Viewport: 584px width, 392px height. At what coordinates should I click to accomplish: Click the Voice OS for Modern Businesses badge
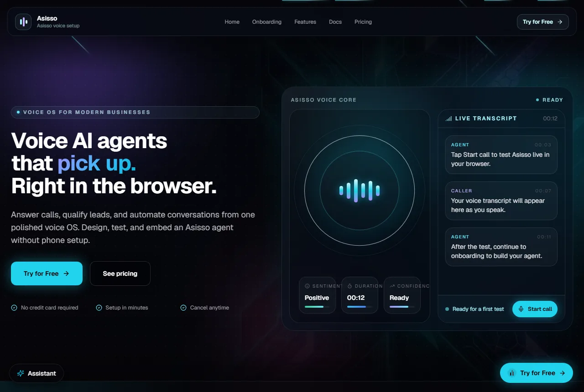[x=135, y=112]
